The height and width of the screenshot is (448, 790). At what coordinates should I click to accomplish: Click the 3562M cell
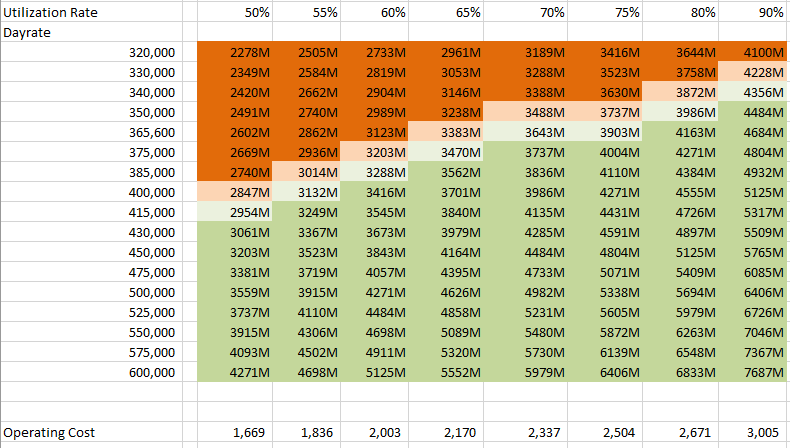point(446,172)
